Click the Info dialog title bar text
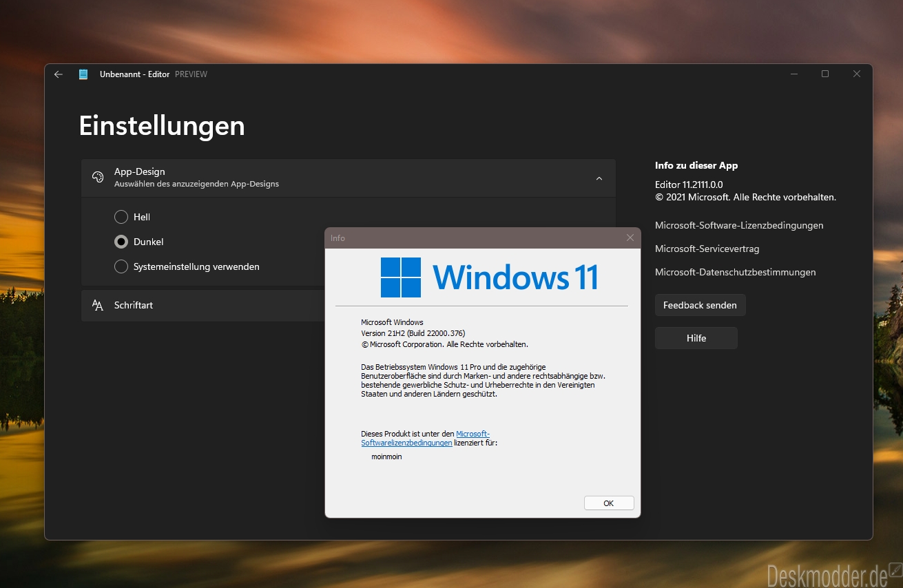Screen dimensions: 903x588 coord(338,238)
